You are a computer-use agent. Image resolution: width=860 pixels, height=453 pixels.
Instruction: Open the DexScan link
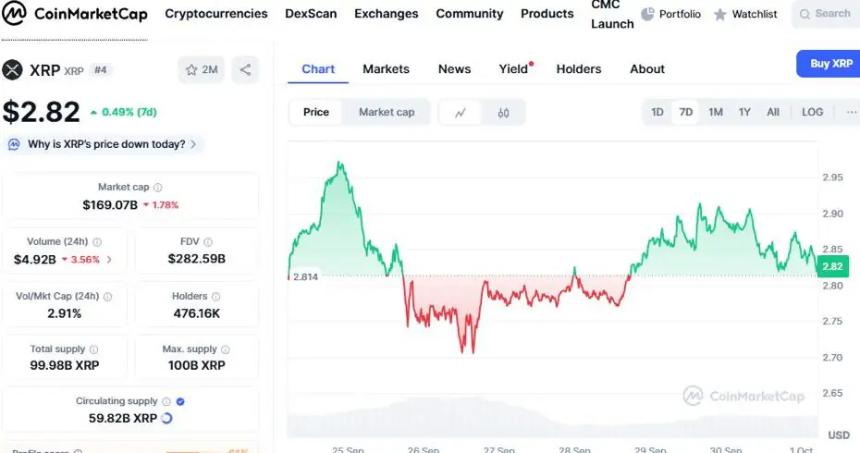click(311, 14)
